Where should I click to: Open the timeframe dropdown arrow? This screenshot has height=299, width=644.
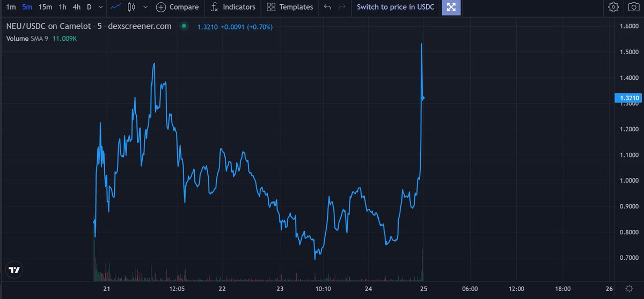click(x=100, y=7)
